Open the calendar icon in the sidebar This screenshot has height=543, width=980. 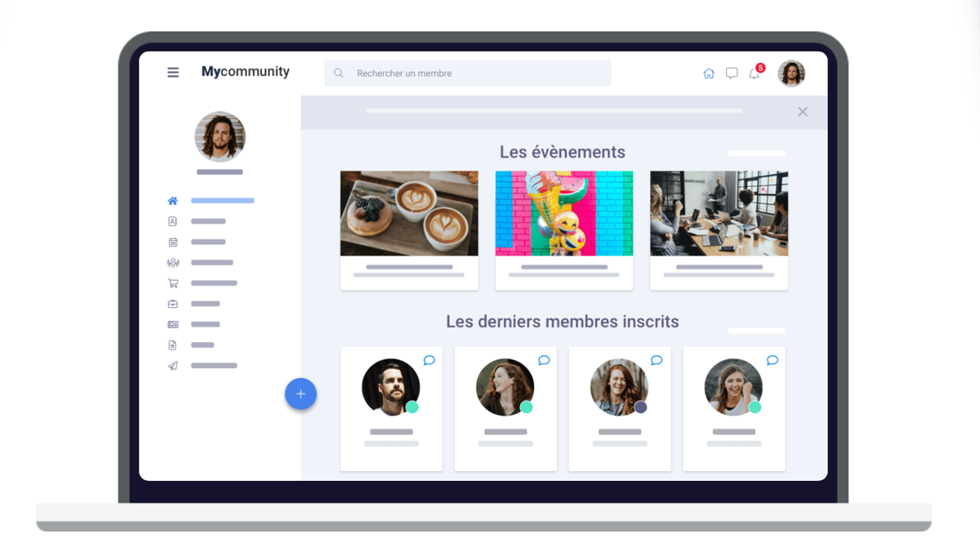172,242
